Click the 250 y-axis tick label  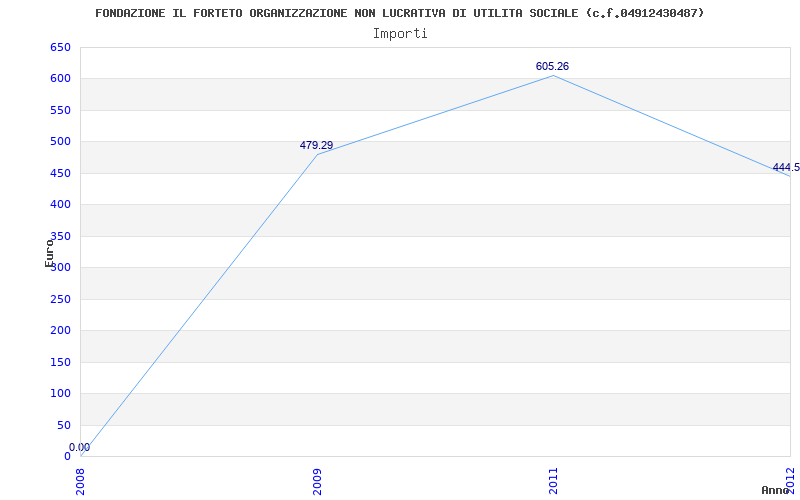(x=60, y=299)
